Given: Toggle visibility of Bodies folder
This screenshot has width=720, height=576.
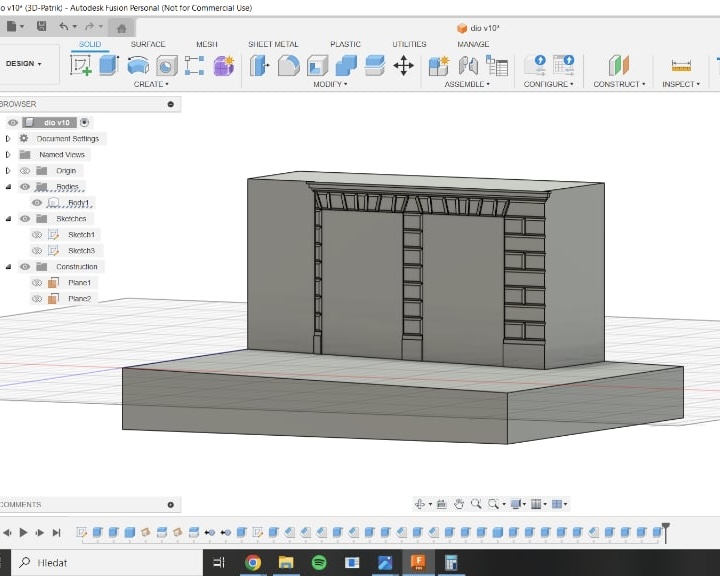Looking at the screenshot, I should click(25, 186).
